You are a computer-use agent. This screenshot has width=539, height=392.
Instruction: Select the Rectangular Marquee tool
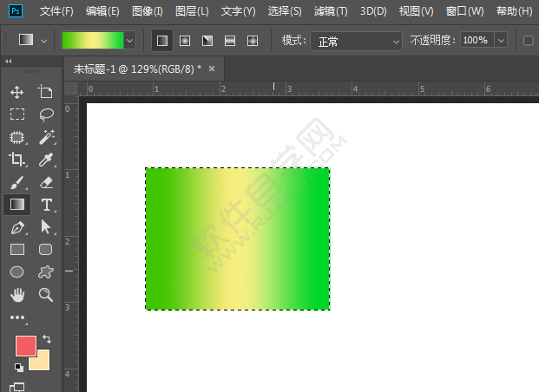tap(16, 114)
